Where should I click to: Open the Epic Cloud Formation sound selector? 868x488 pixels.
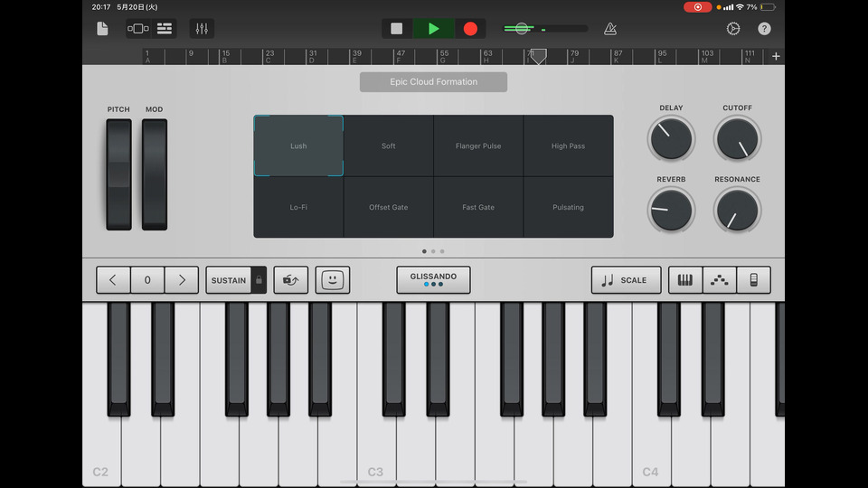433,82
